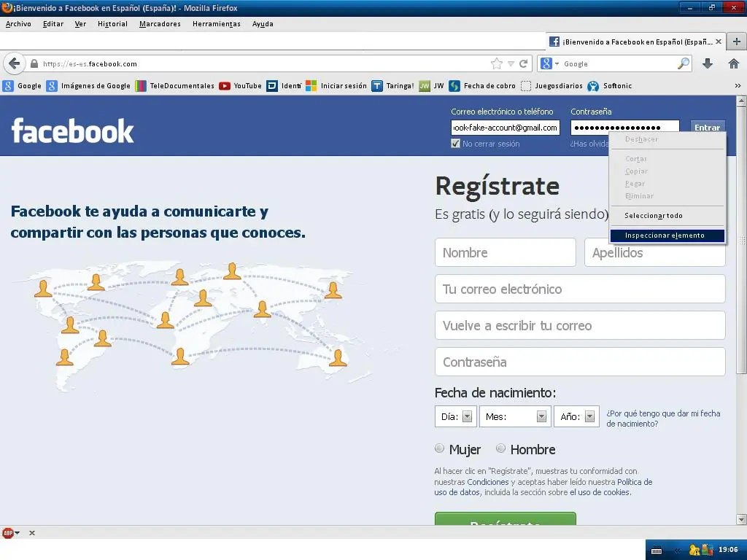The image size is (747, 560).
Task: Go back with the browser back arrow
Action: point(15,63)
